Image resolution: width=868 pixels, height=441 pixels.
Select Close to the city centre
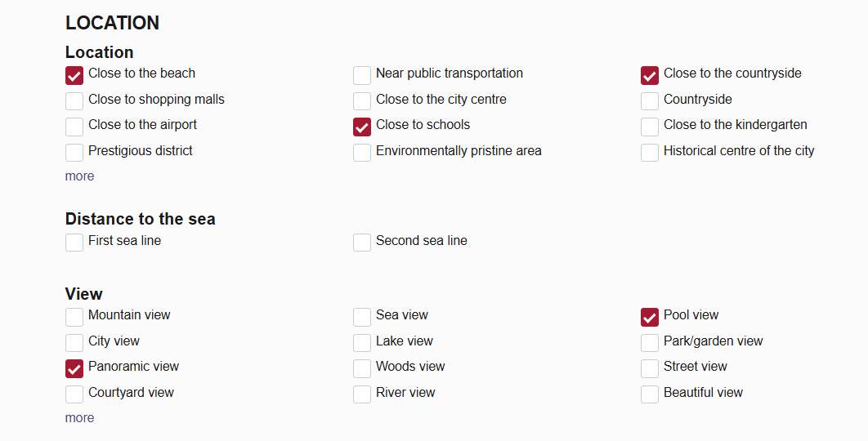pos(362,101)
